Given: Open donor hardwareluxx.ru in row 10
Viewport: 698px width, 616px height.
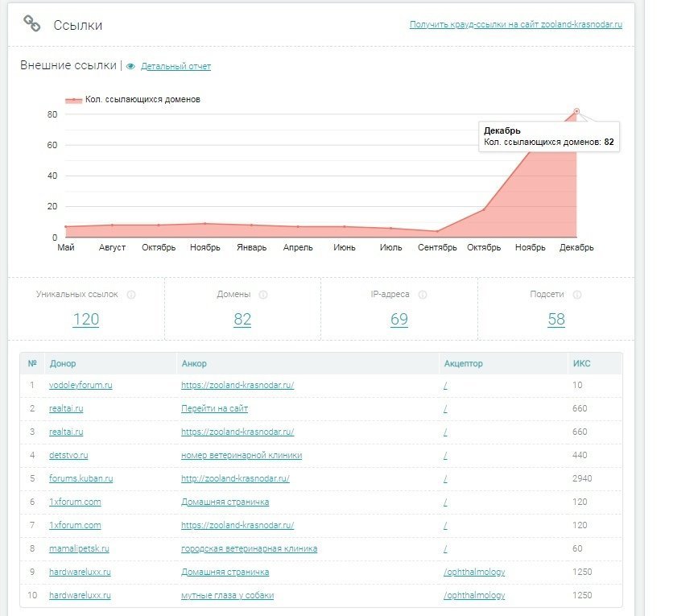Looking at the screenshot, I should (80, 596).
